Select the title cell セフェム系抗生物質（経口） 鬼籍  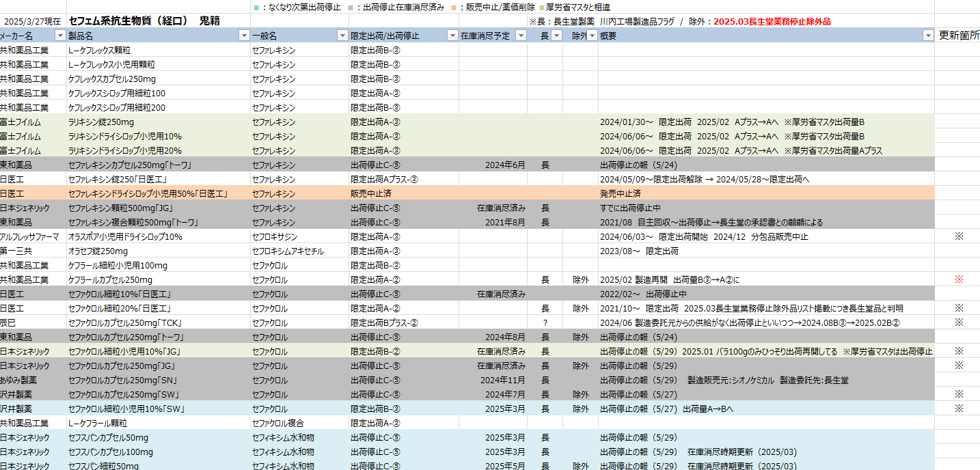(144, 21)
